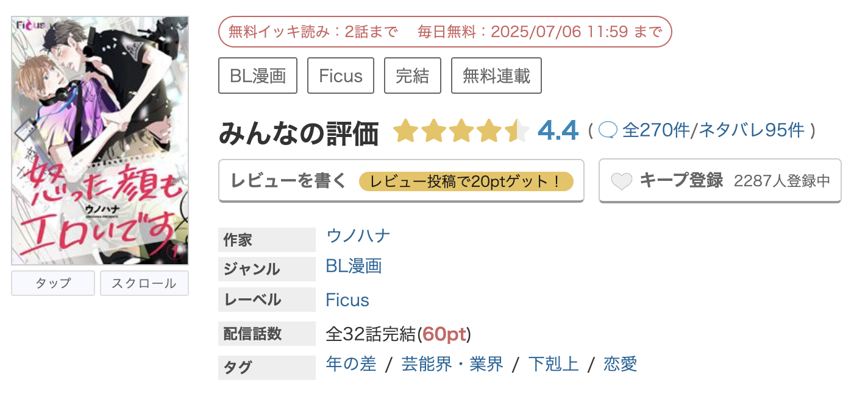Image resolution: width=868 pixels, height=397 pixels.
Task: View all 全270件 reviews link
Action: [656, 130]
